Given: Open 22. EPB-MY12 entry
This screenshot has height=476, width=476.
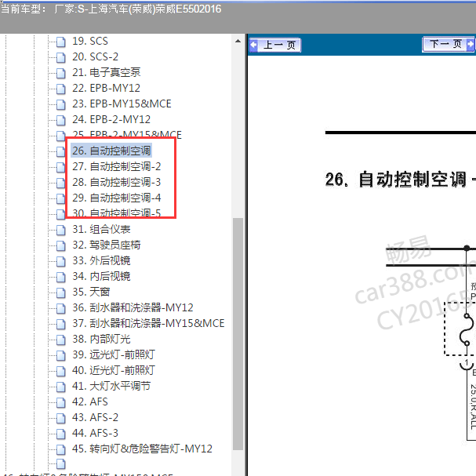Looking at the screenshot, I should point(106,88).
